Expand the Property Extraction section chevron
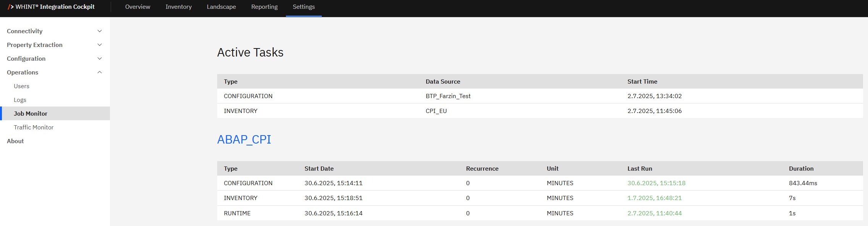This screenshot has height=226, width=868. [x=100, y=45]
